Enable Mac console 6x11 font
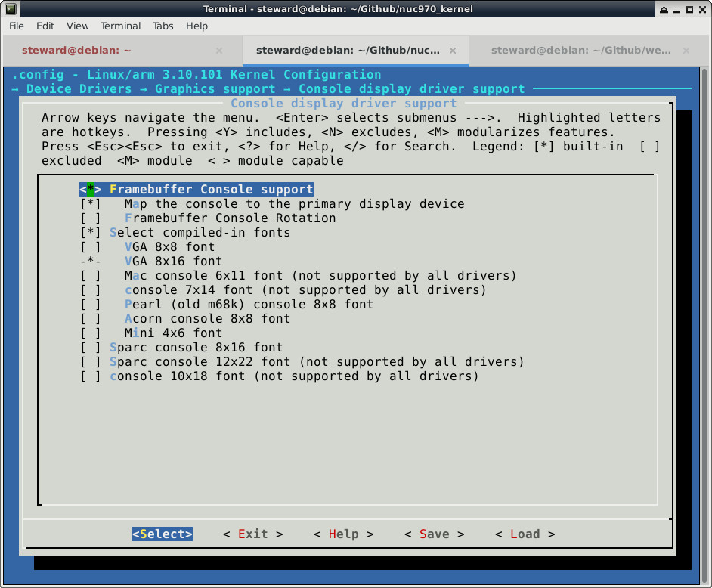 [x=299, y=276]
